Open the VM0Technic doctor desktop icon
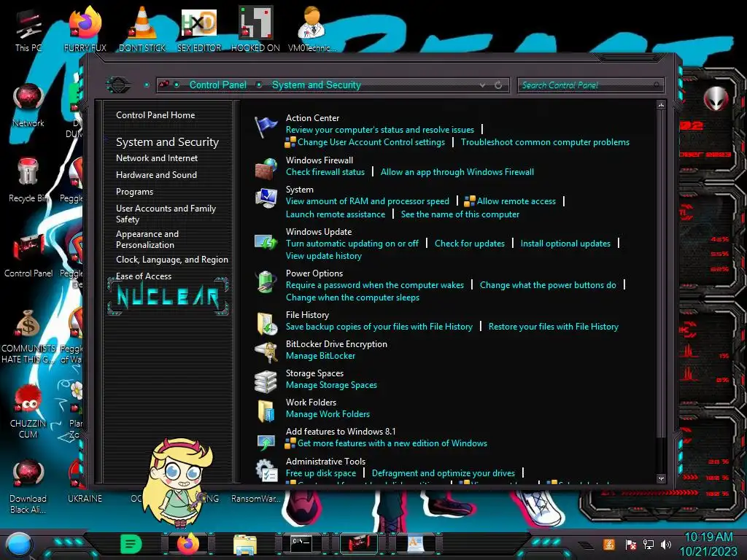Image resolution: width=747 pixels, height=560 pixels. pyautogui.click(x=311, y=23)
